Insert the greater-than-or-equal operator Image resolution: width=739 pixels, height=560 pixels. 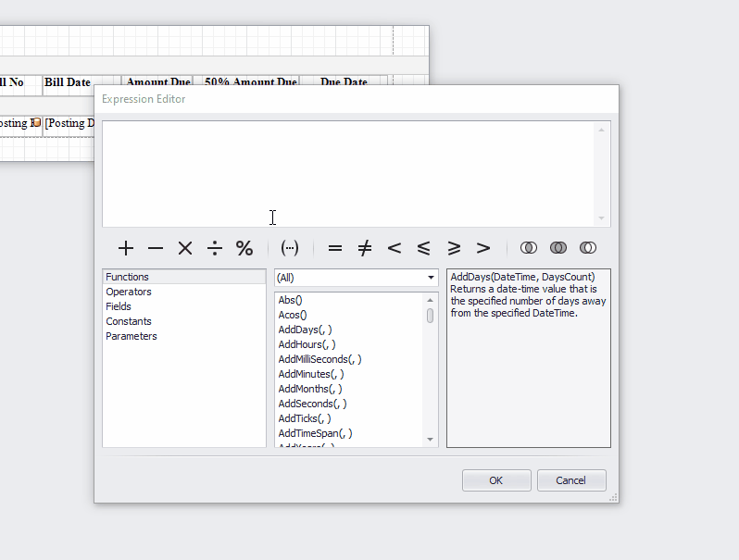(454, 248)
